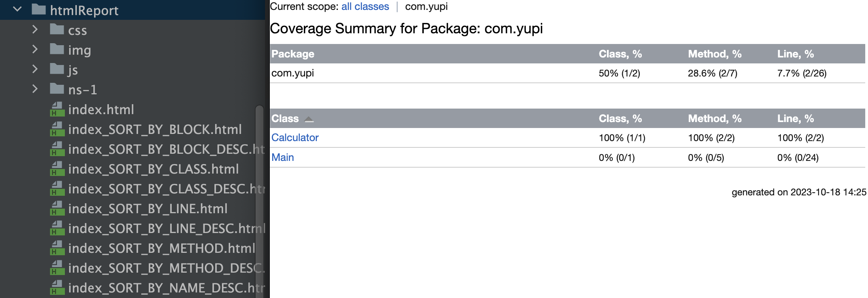Collapse the htmlReport folder
Screen dimensions: 868x298
[17, 10]
